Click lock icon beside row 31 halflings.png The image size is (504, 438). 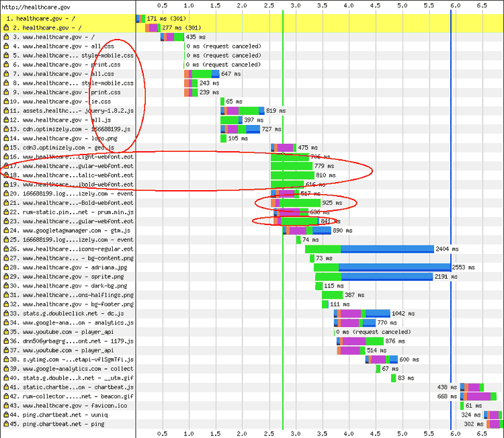click(6, 295)
